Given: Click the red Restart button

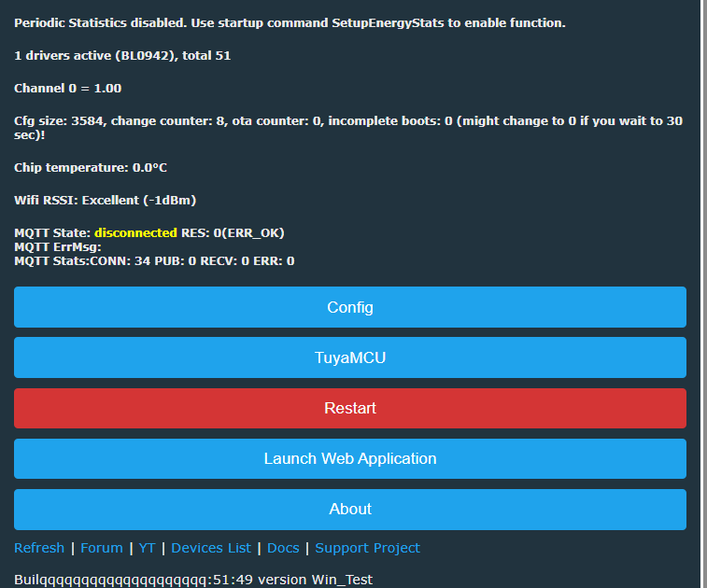Looking at the screenshot, I should (350, 408).
